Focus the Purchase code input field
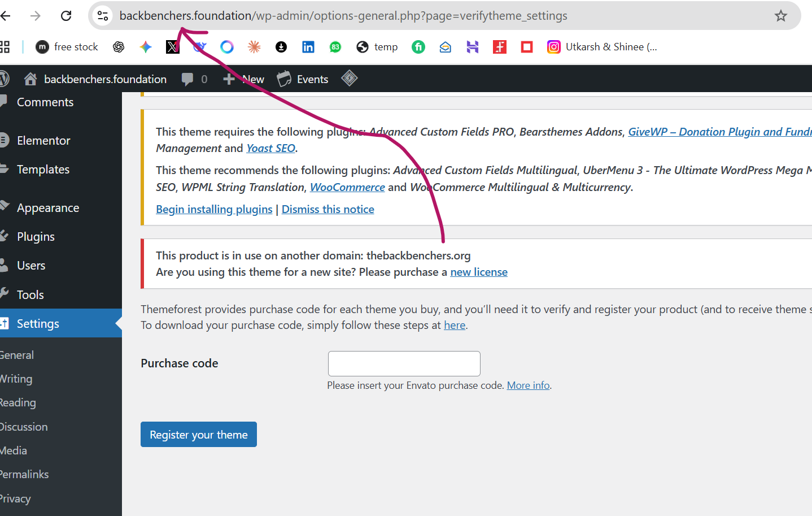This screenshot has height=516, width=812. click(x=404, y=363)
